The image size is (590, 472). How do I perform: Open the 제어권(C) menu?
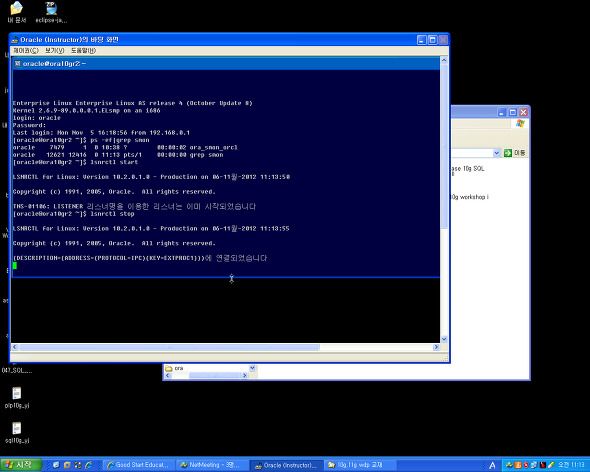tap(26, 50)
